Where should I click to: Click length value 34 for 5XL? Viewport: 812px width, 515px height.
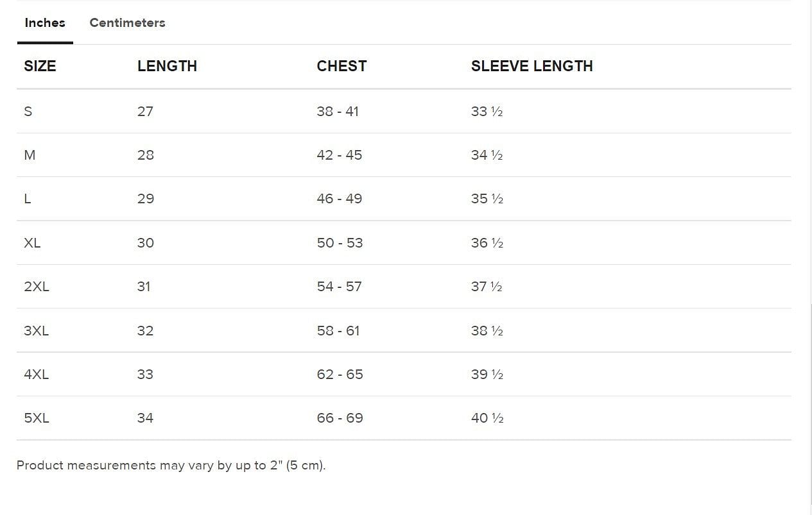pyautogui.click(x=146, y=418)
